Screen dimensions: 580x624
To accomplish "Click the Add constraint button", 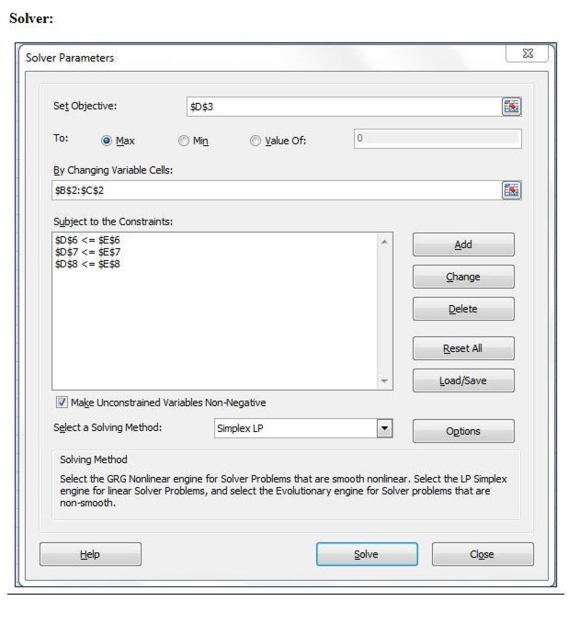I will pyautogui.click(x=463, y=244).
